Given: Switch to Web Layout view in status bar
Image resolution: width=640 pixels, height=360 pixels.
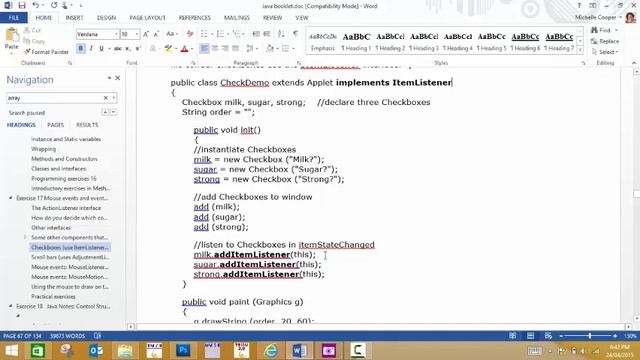Looking at the screenshot, I should (x=548, y=336).
